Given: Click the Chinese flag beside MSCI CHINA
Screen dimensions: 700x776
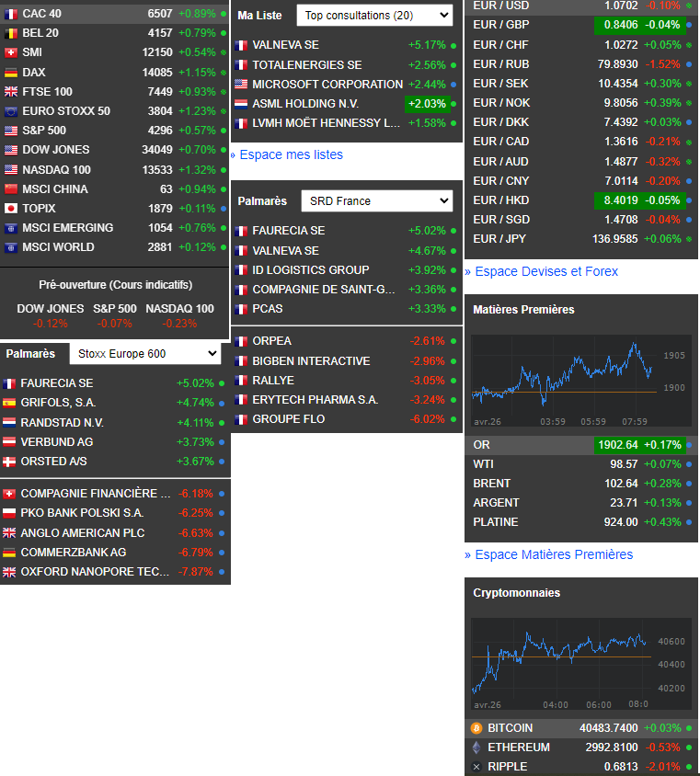Looking at the screenshot, I should coord(11,189).
